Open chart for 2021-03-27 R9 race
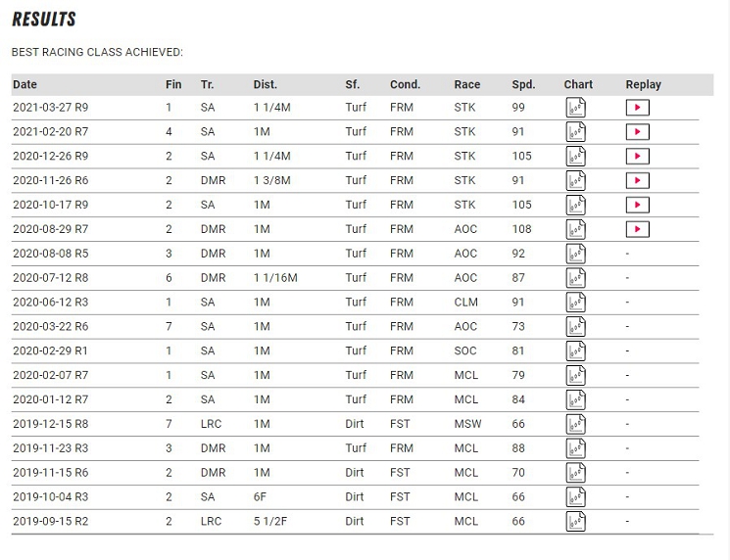 coord(575,108)
